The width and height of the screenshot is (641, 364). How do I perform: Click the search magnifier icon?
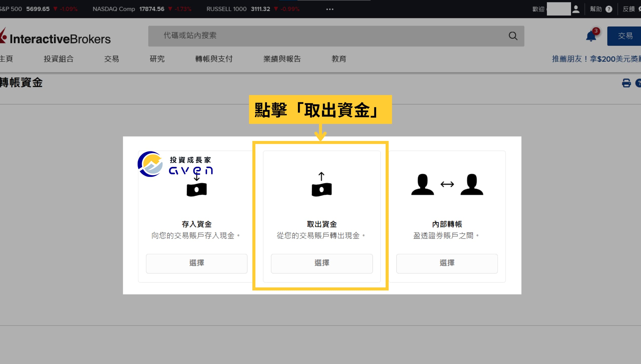pos(513,36)
